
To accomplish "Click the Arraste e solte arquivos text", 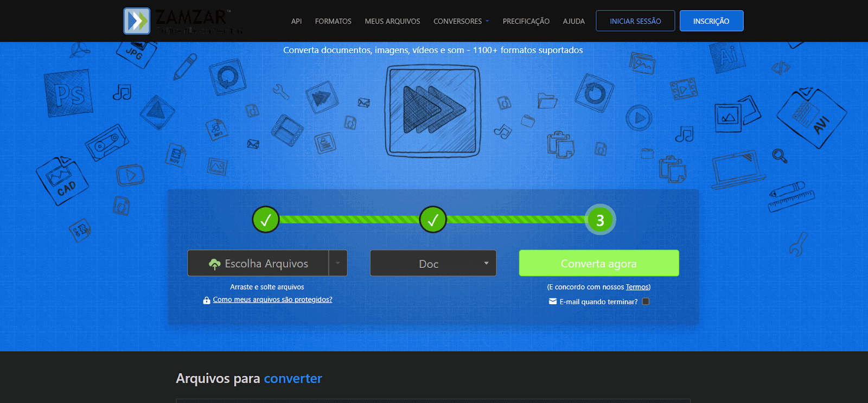I will point(267,287).
